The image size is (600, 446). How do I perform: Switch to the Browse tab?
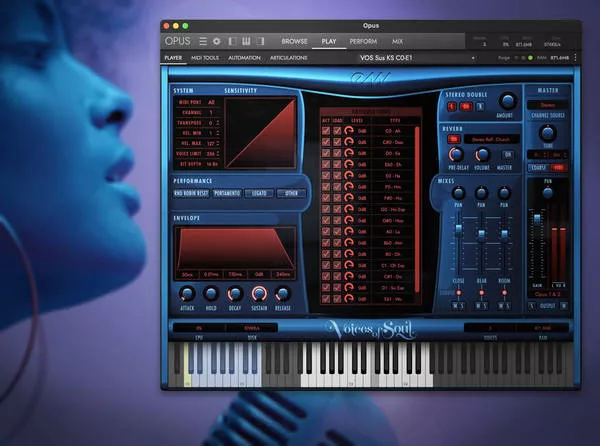pos(294,41)
